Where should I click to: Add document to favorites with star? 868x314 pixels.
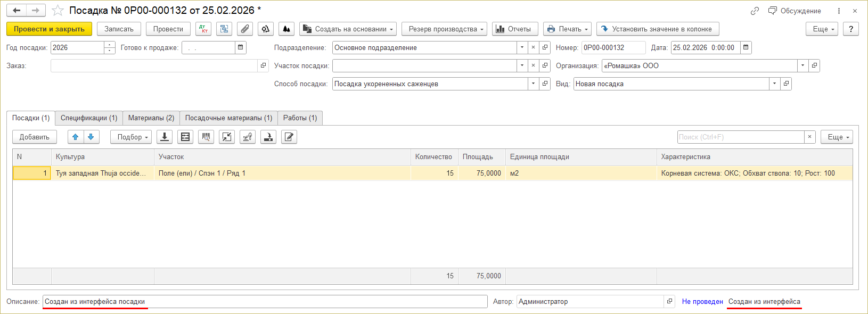pos(58,11)
